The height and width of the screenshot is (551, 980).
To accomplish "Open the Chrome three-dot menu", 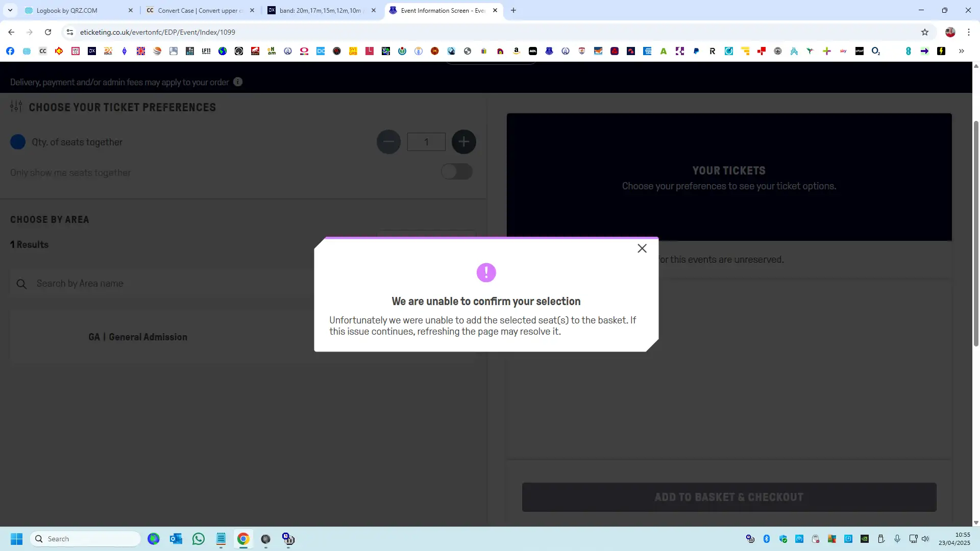I will 968,32.
